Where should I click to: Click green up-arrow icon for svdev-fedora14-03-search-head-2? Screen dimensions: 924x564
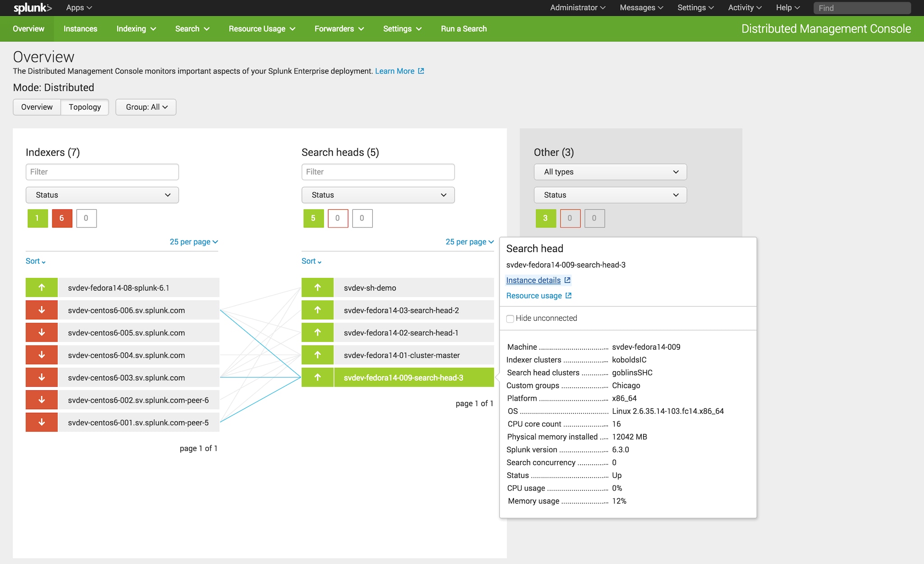click(x=318, y=310)
